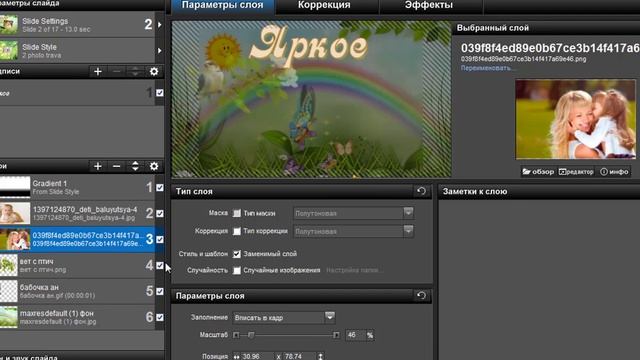This screenshot has width=640, height=360.
Task: Click the инфо button
Action: pyautogui.click(x=614, y=172)
